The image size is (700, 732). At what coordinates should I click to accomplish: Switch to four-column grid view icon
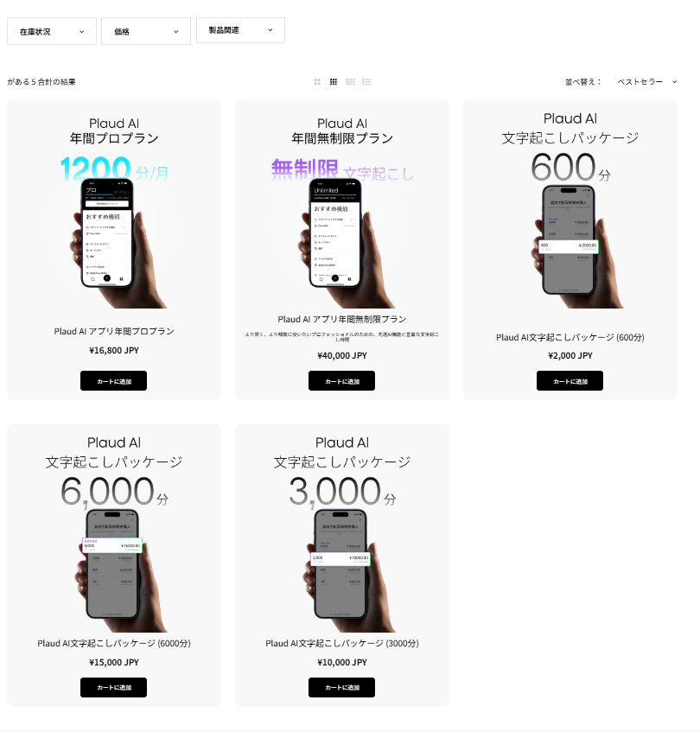click(350, 82)
